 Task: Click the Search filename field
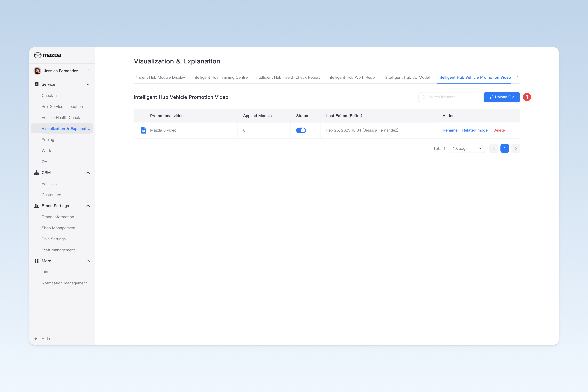click(449, 97)
